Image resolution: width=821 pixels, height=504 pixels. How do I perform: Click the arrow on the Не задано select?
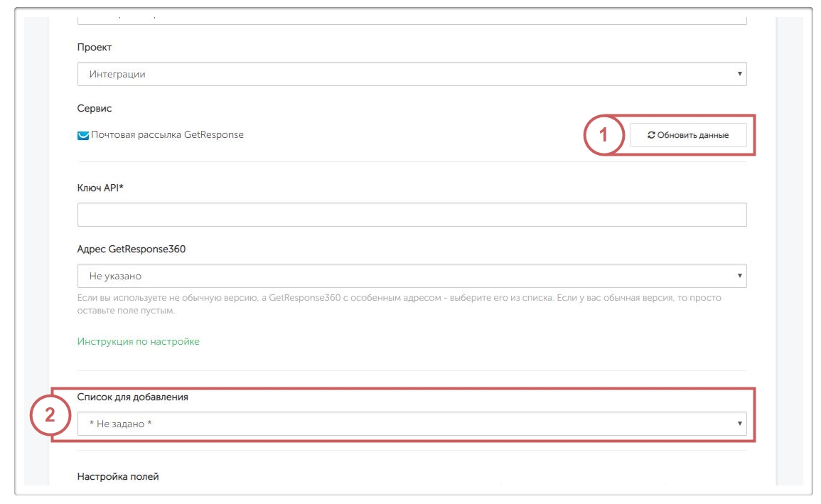click(x=739, y=424)
